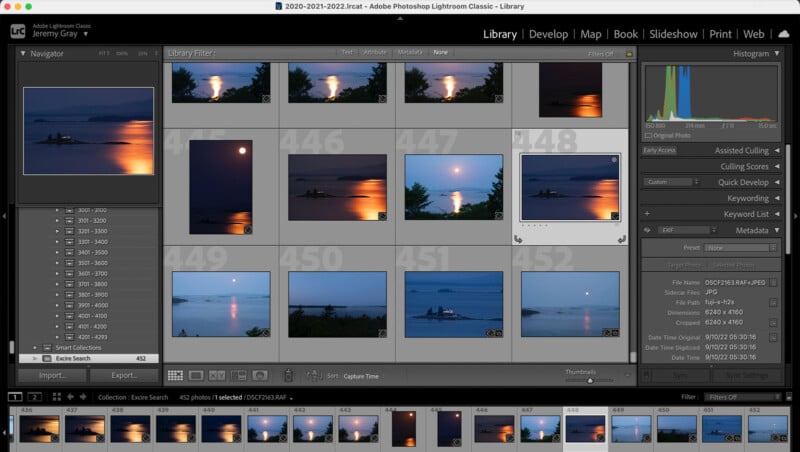The image size is (800, 452).
Task: Expand the Culling Scores panel
Action: (777, 166)
